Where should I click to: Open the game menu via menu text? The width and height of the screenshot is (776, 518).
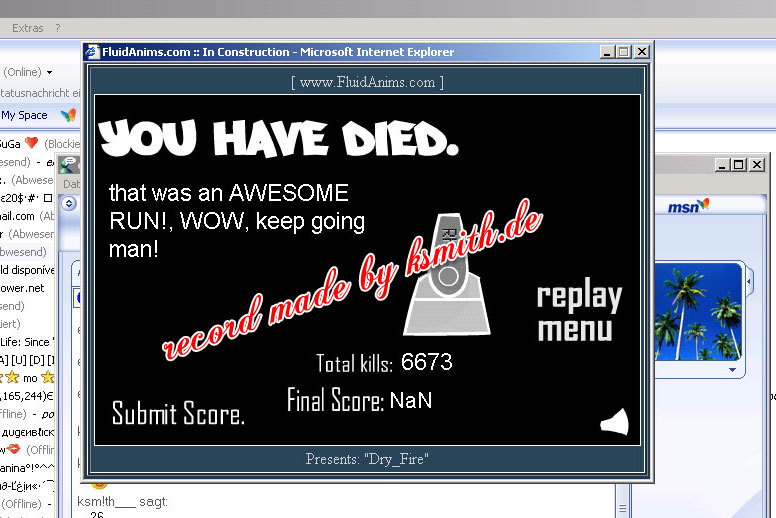pos(575,329)
